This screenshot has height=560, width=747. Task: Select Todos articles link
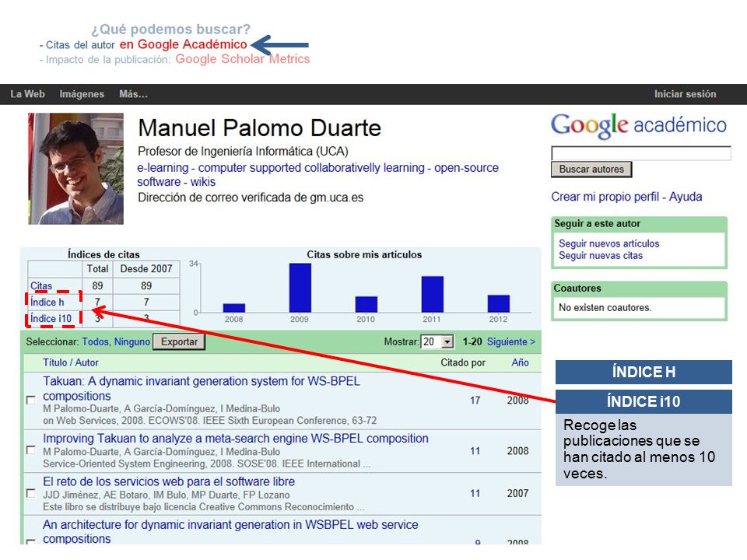click(x=95, y=341)
